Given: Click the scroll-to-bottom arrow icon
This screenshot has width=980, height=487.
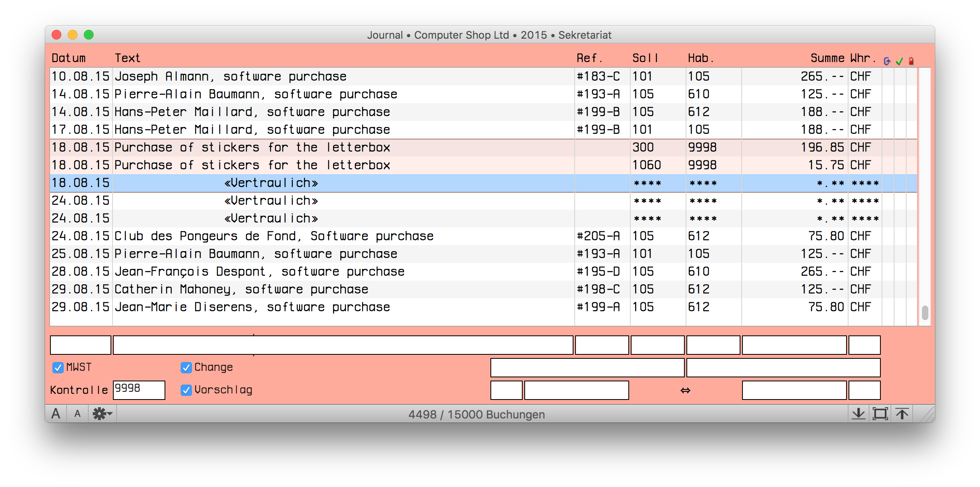Looking at the screenshot, I should pyautogui.click(x=859, y=414).
